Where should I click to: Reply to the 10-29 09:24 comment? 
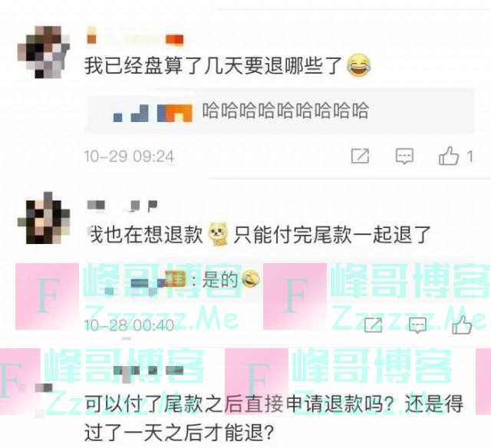coord(404,156)
